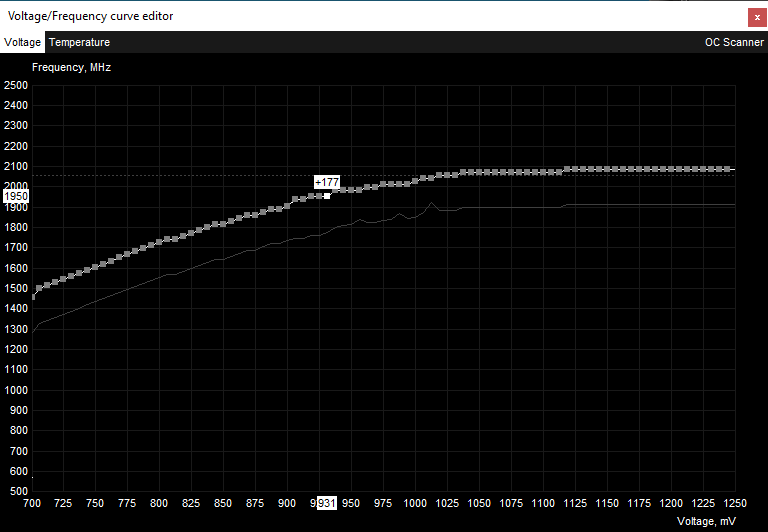The image size is (768, 532).
Task: Click the 2100 frequency axis label
Action: 16,167
